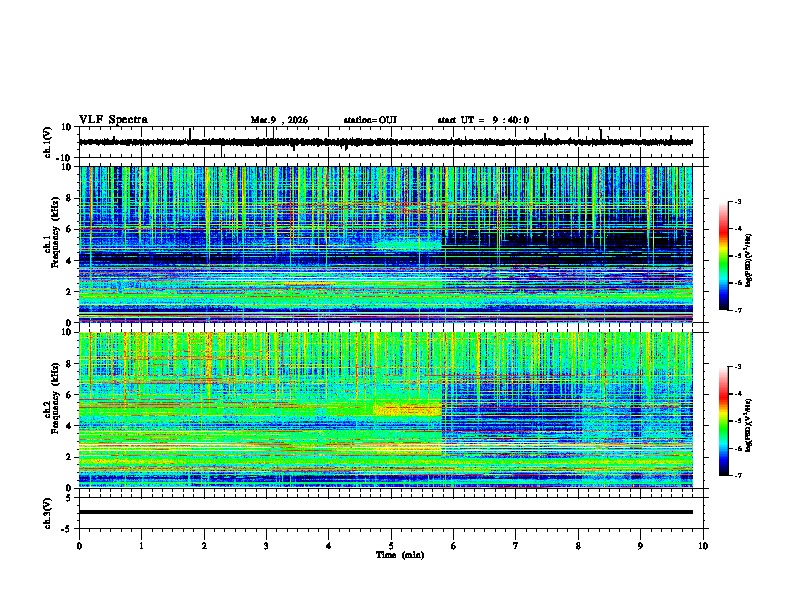Screen dimensions: 792x612
Task: Click the ch.1 spectrogram color scale bar
Action: tap(724, 256)
